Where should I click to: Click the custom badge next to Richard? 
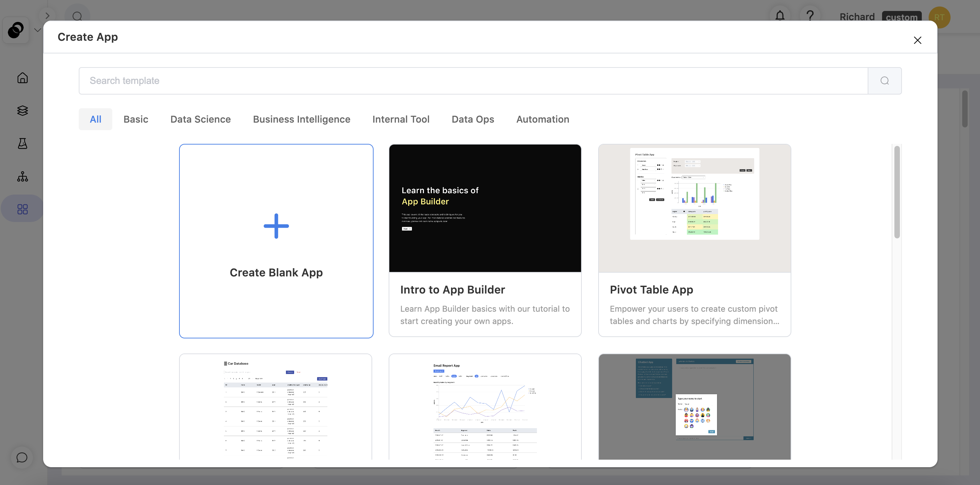pos(901,17)
